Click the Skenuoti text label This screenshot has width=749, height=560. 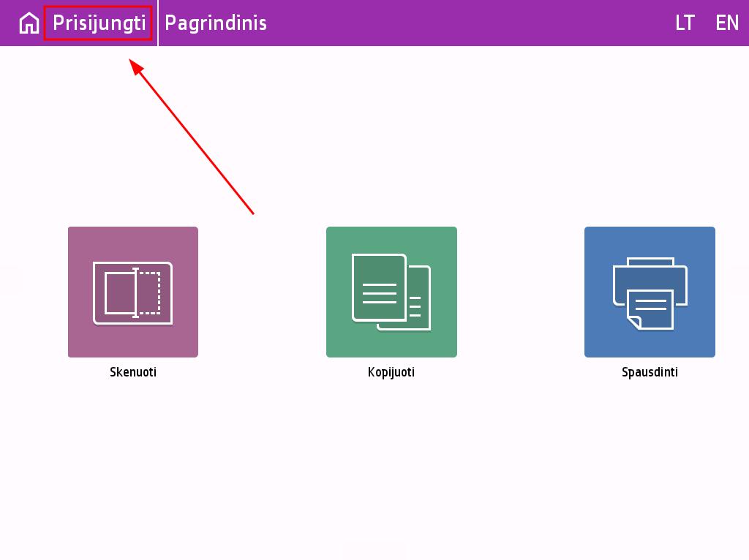click(133, 372)
